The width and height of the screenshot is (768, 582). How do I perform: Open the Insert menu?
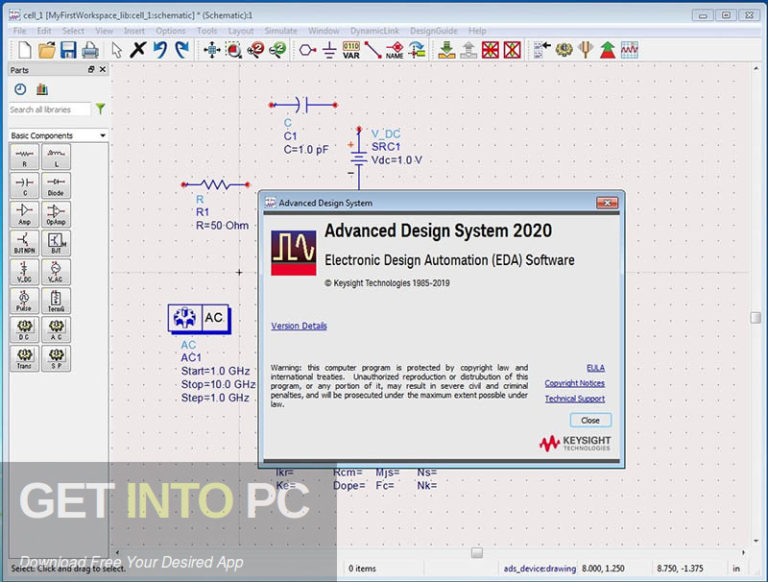[x=134, y=31]
